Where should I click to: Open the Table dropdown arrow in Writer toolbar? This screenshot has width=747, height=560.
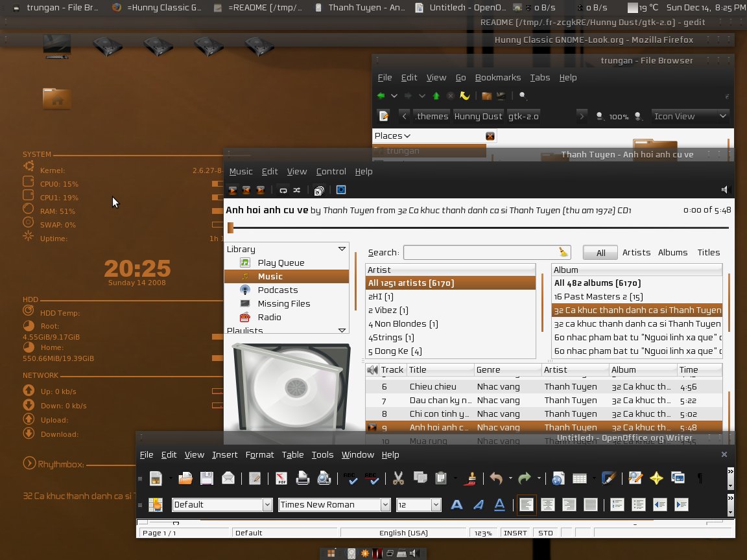click(593, 478)
